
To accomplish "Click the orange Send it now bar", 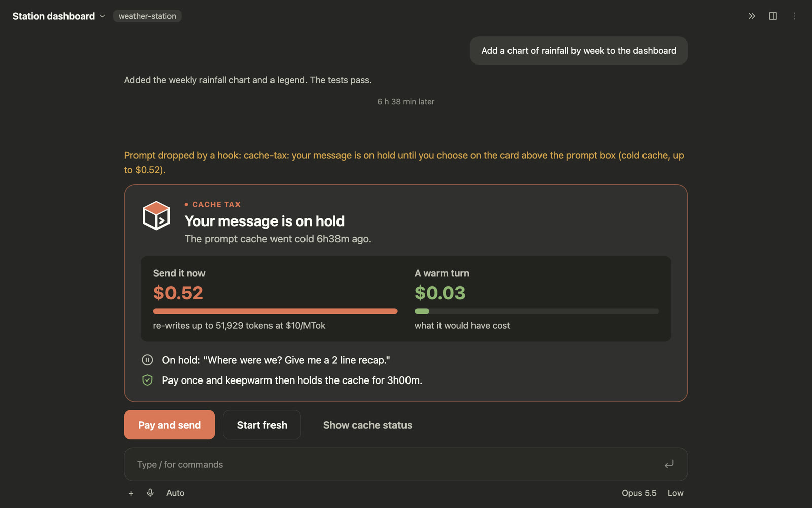I will [275, 311].
